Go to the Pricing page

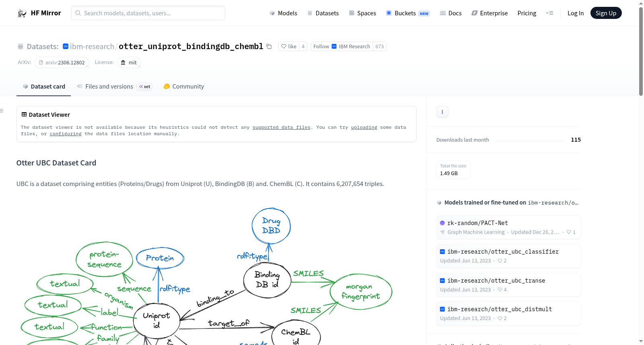click(527, 13)
